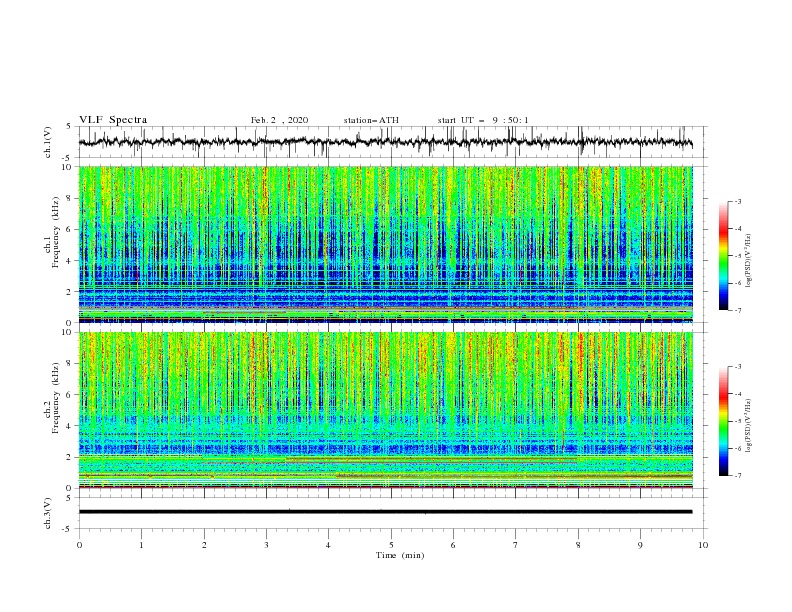Click time axis tick label 6
792x612 pixels.
[x=453, y=545]
